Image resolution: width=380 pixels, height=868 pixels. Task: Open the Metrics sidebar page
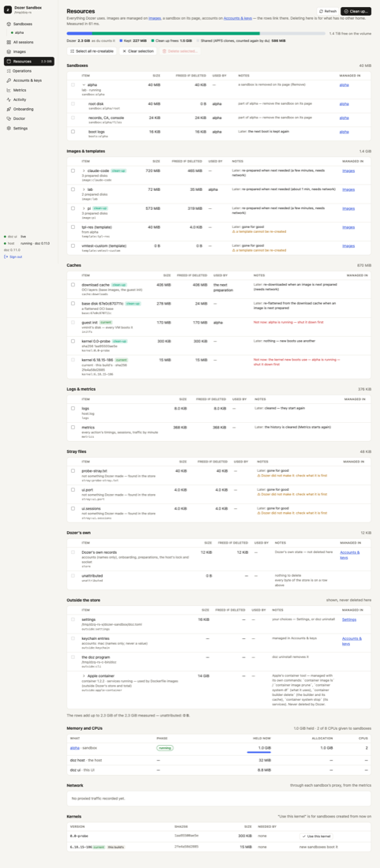point(28,90)
